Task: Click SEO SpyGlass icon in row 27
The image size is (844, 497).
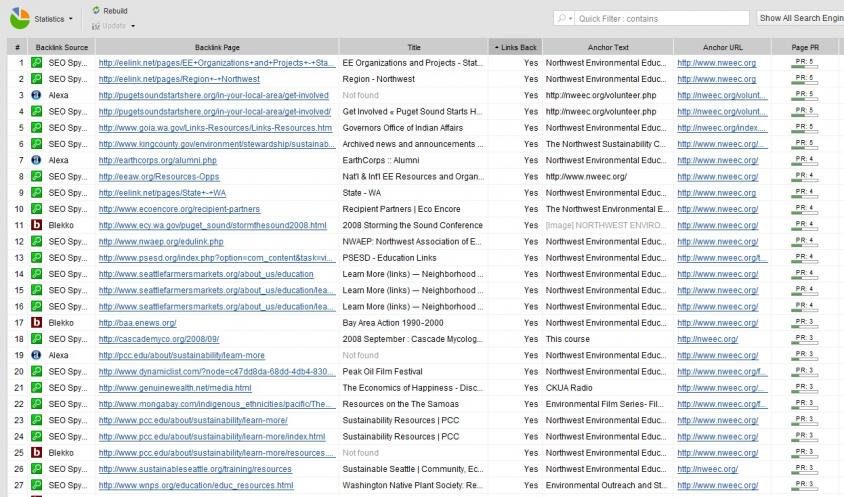Action: [x=36, y=485]
